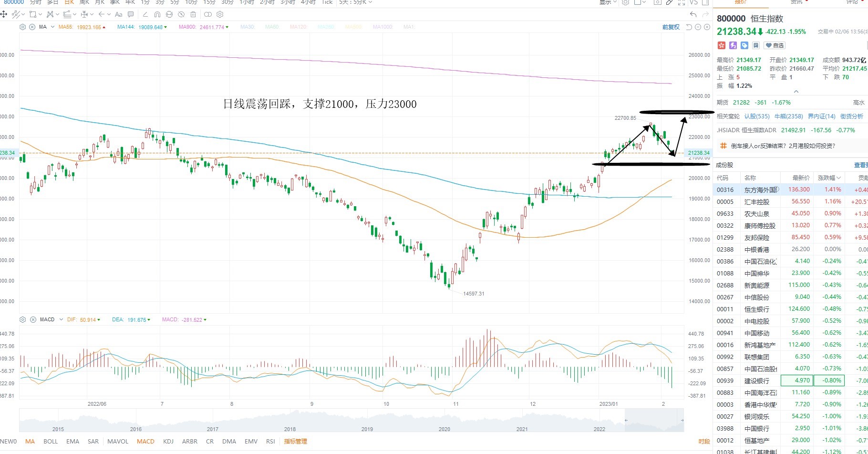868x454 pixels.
Task: Select the XABCD pattern tool
Action: (x=50, y=14)
